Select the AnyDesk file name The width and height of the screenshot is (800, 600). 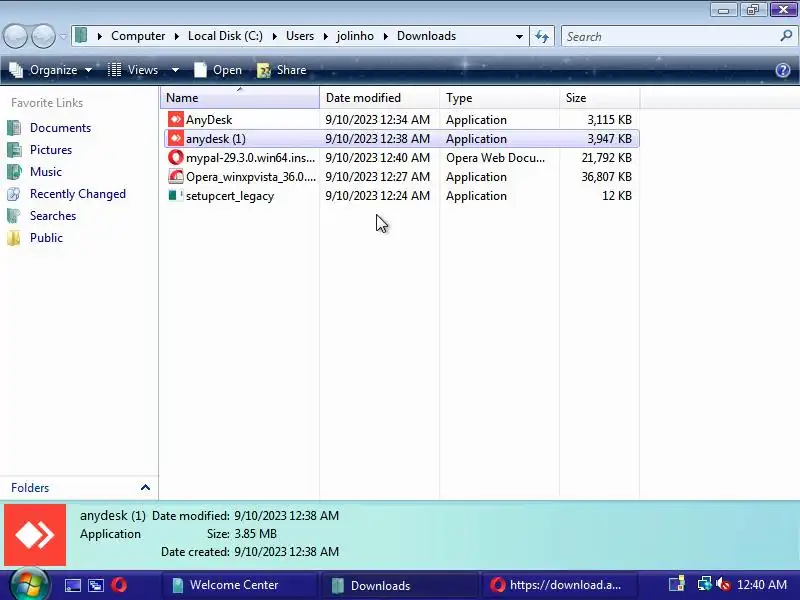tap(209, 119)
